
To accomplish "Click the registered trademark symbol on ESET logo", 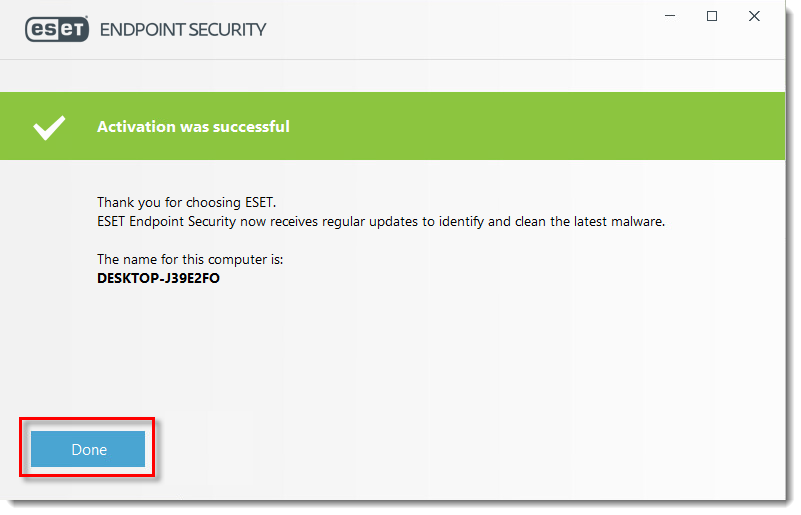I will pos(86,18).
